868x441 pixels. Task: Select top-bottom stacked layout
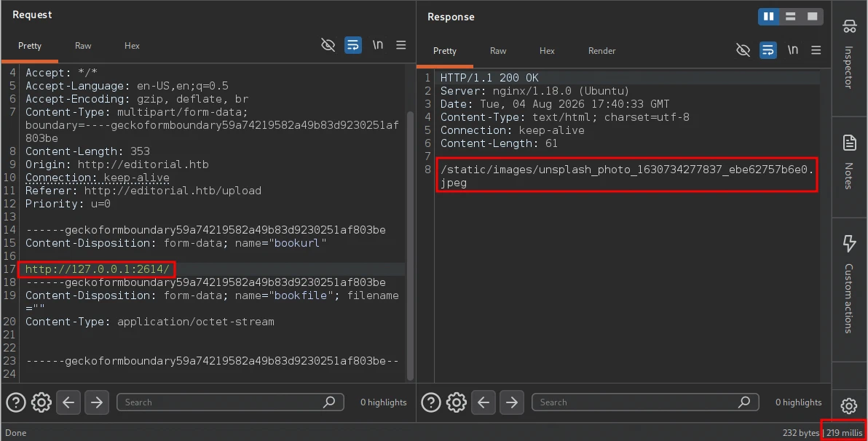[x=791, y=17]
